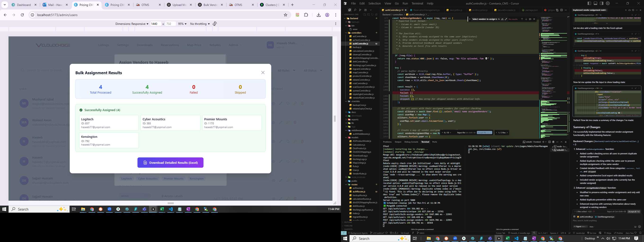This screenshot has height=242, width=644.
Task: Open the No throttling dropdown
Action: coord(200,24)
